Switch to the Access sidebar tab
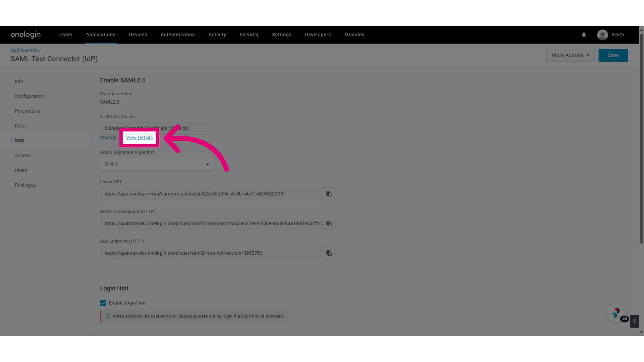 22,156
